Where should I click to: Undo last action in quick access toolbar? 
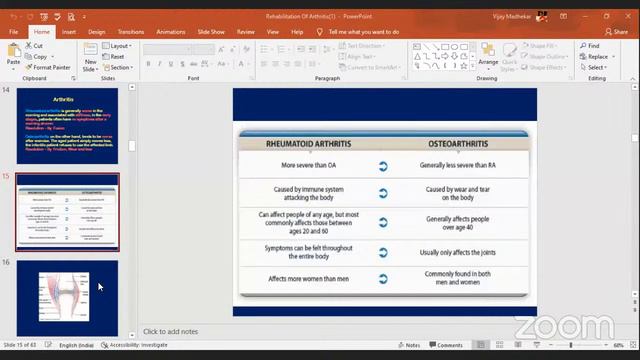[13, 17]
